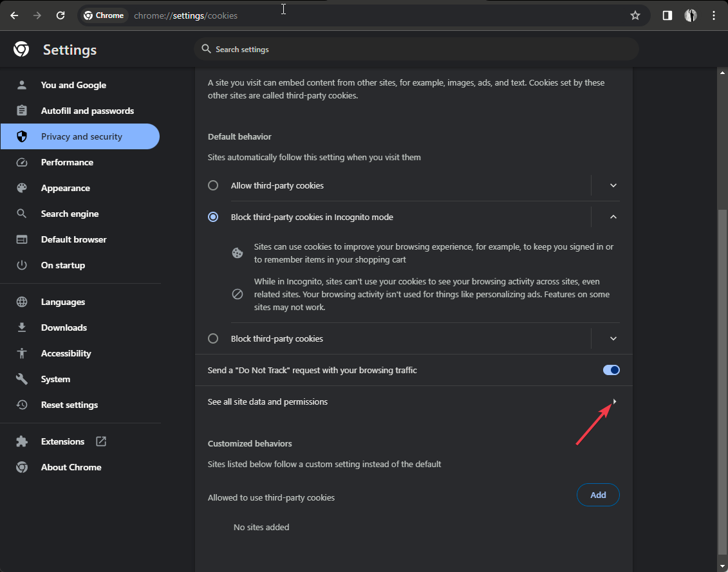This screenshot has height=572, width=728.
Task: Open Autofill and passwords settings
Action: (x=88, y=111)
